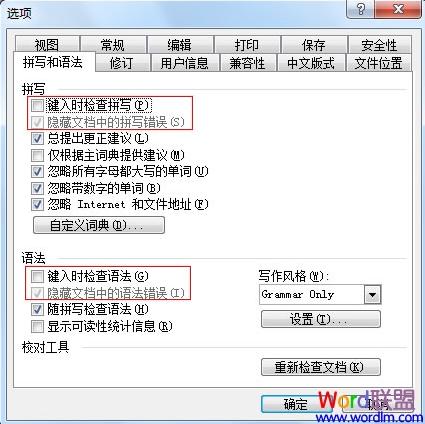Open grammar 设置 button
This screenshot has width=425, height=424.
tap(320, 319)
